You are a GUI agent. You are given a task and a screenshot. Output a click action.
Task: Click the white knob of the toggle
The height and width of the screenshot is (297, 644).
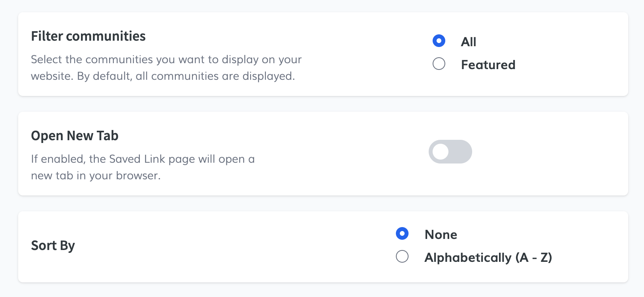tap(440, 152)
